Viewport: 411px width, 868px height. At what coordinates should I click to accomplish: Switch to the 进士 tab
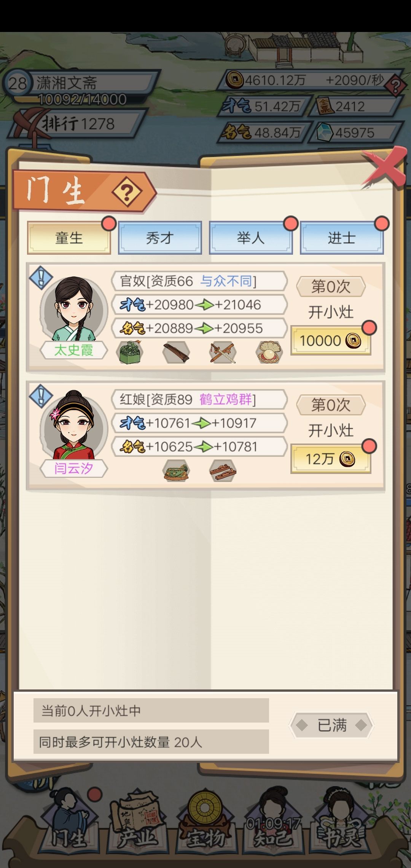(342, 238)
